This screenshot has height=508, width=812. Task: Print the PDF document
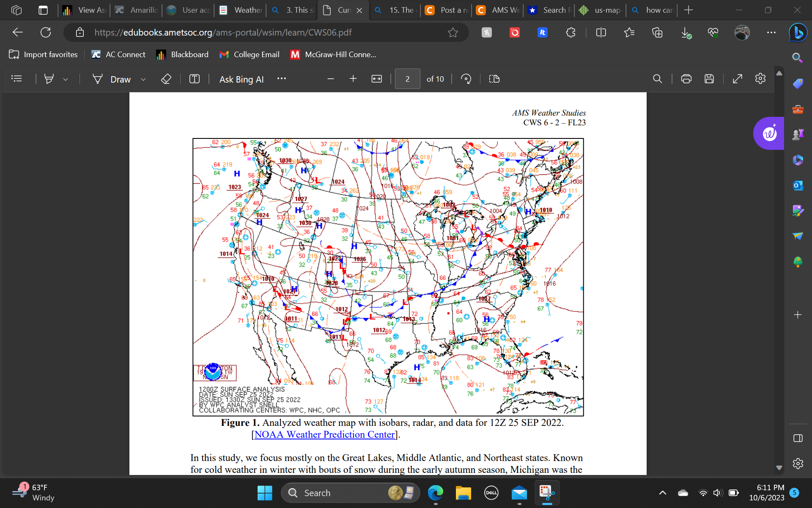tap(686, 79)
